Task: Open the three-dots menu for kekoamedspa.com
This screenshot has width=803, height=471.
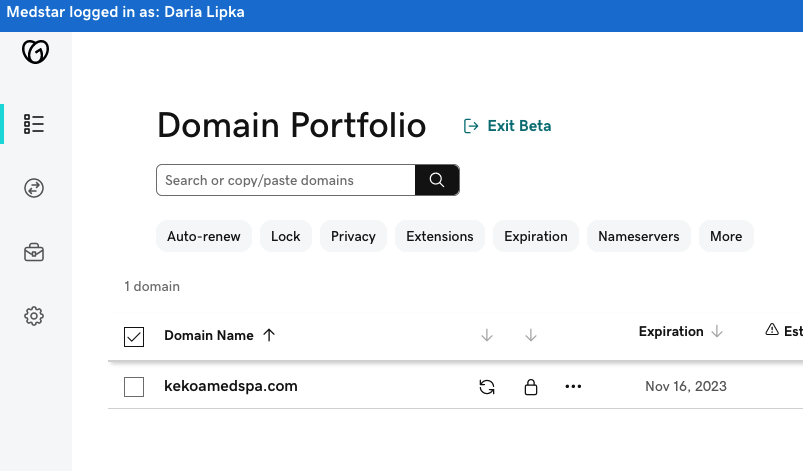Action: tap(573, 387)
